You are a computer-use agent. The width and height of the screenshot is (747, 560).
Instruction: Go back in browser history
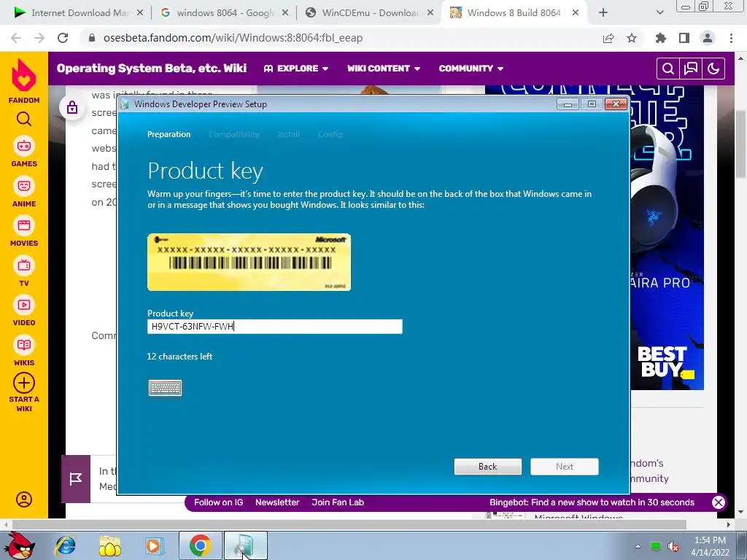pos(16,38)
